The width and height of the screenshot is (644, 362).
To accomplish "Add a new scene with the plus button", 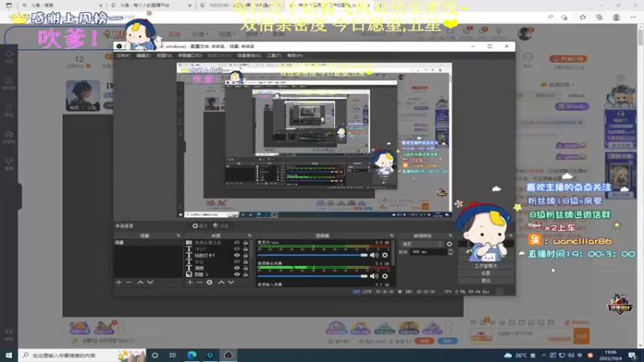I will (x=118, y=282).
